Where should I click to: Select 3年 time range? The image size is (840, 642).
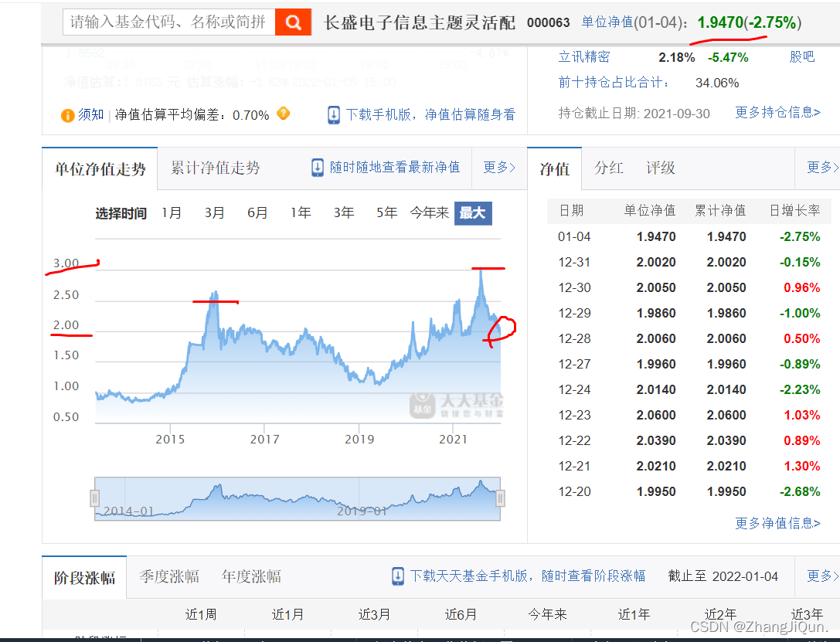point(343,213)
